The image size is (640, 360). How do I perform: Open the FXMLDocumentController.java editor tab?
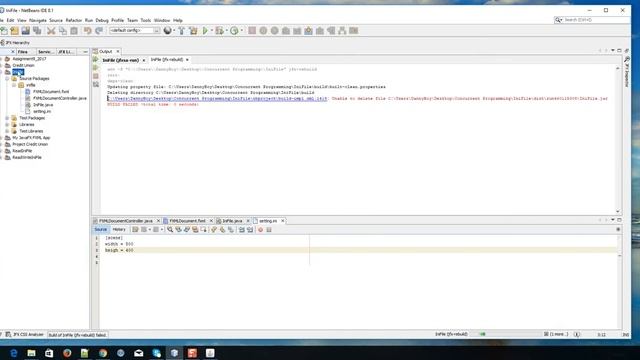[126, 221]
